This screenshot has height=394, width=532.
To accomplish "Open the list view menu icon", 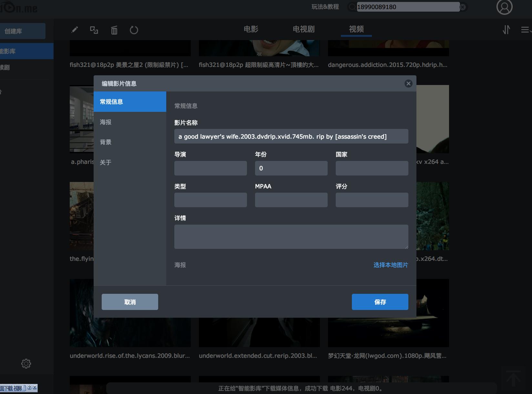I will coord(525,30).
